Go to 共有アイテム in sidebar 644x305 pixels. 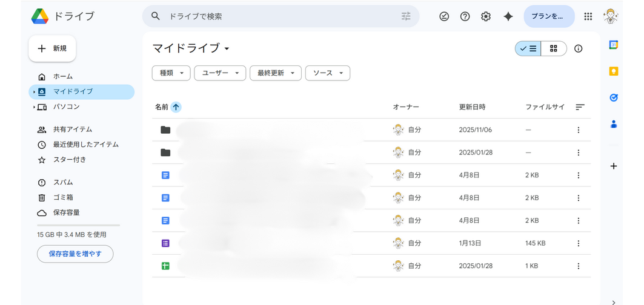point(72,130)
